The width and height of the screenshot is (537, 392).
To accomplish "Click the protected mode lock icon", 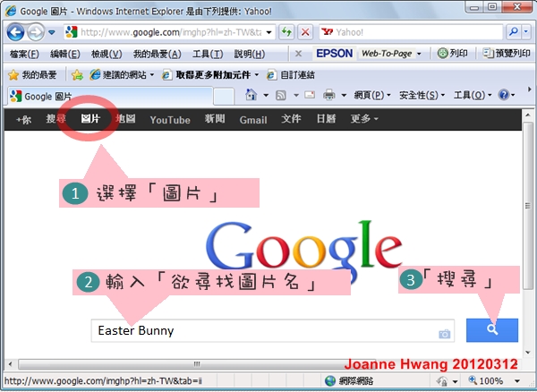I will pyautogui.click(x=442, y=380).
